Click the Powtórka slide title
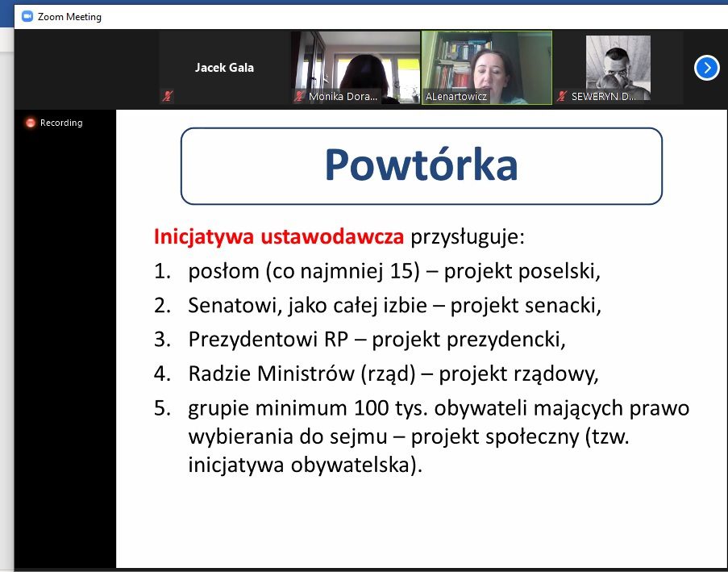 (421, 165)
